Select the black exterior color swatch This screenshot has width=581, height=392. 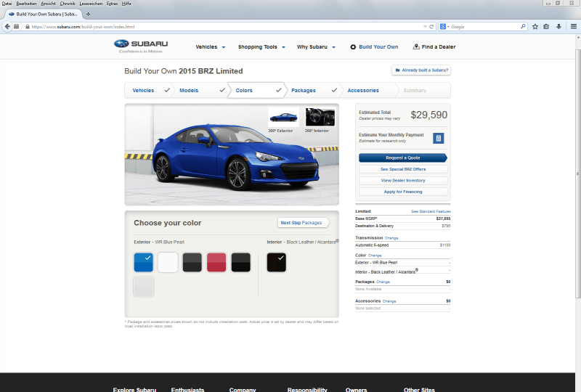tap(241, 262)
